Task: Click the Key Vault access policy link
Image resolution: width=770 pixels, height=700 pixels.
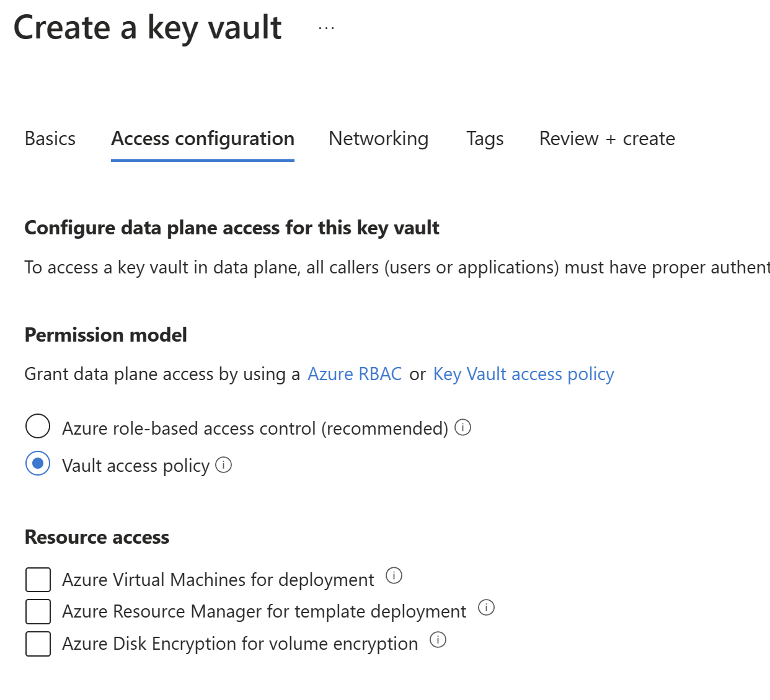Action: click(523, 374)
